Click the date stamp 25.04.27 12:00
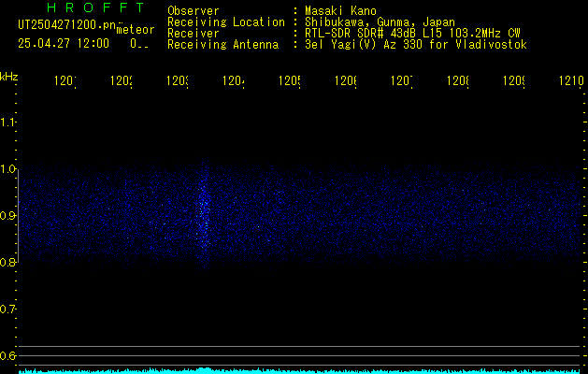Screen dimensions: 588x374 [64, 44]
